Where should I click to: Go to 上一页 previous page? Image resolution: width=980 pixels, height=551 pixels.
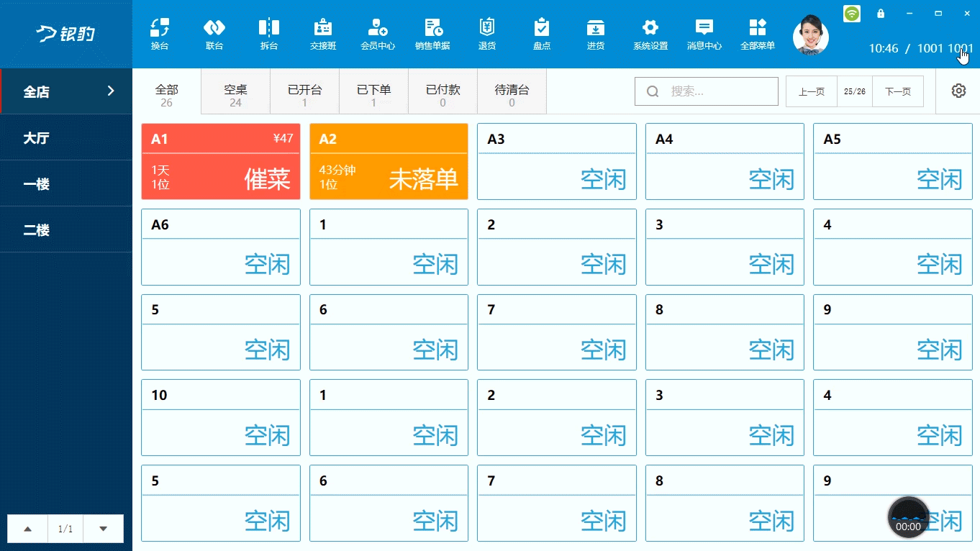pyautogui.click(x=812, y=91)
